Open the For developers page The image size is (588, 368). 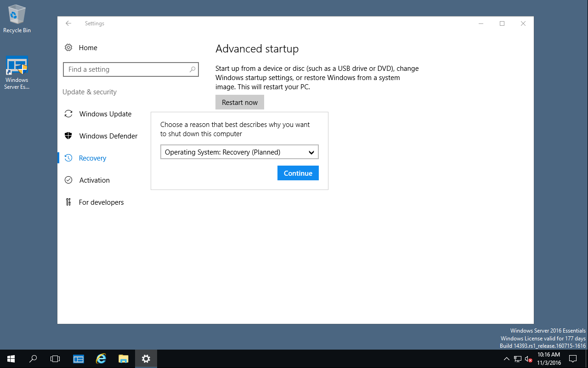[101, 202]
